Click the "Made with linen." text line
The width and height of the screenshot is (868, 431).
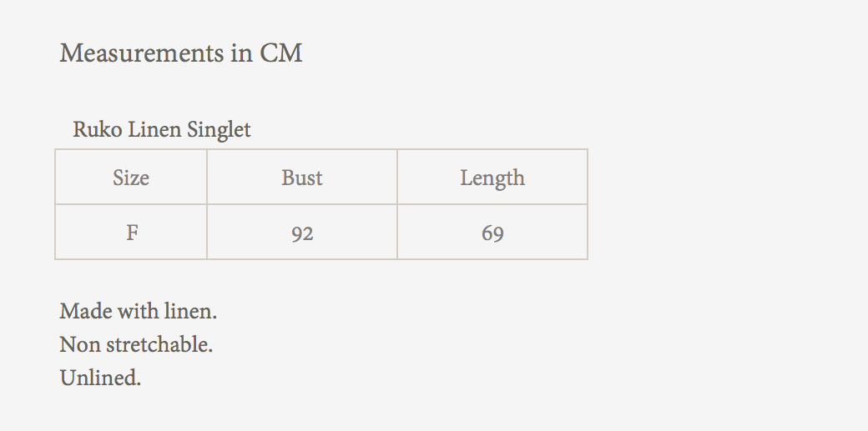[x=139, y=312]
